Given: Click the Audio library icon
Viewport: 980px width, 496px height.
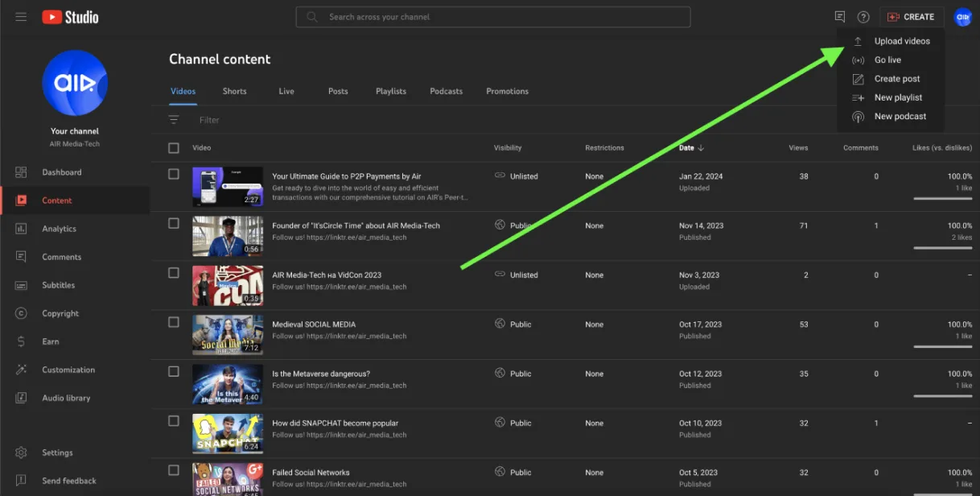Looking at the screenshot, I should click(22, 398).
